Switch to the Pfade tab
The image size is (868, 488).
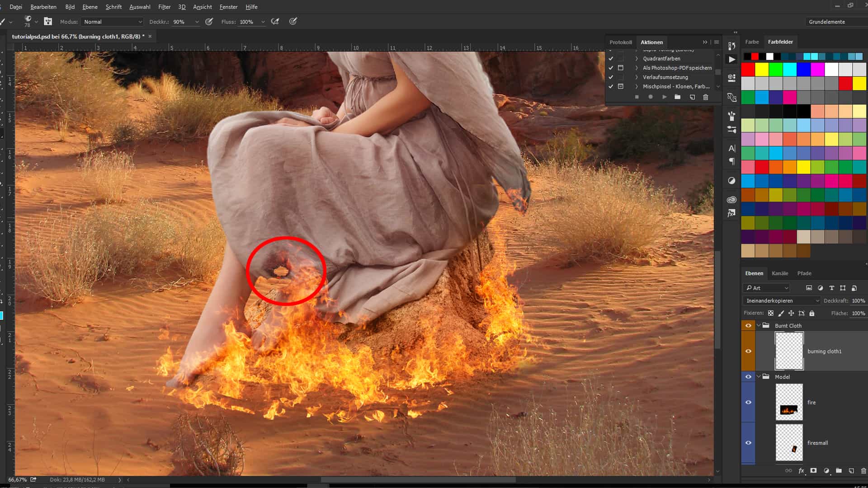[x=804, y=273]
